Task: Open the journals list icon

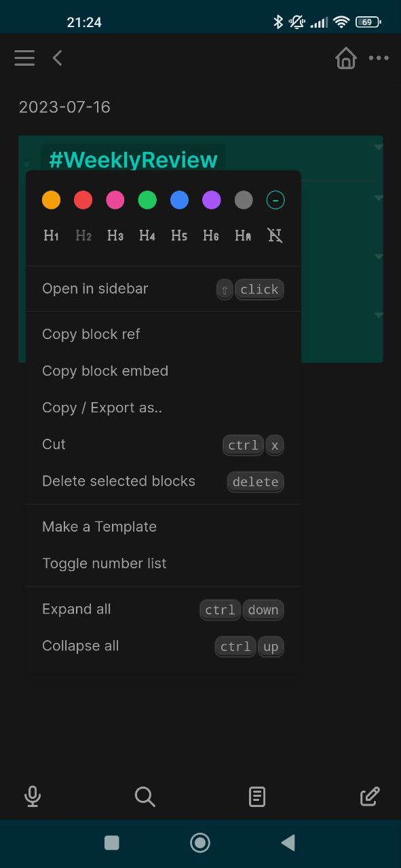Action: (x=256, y=796)
